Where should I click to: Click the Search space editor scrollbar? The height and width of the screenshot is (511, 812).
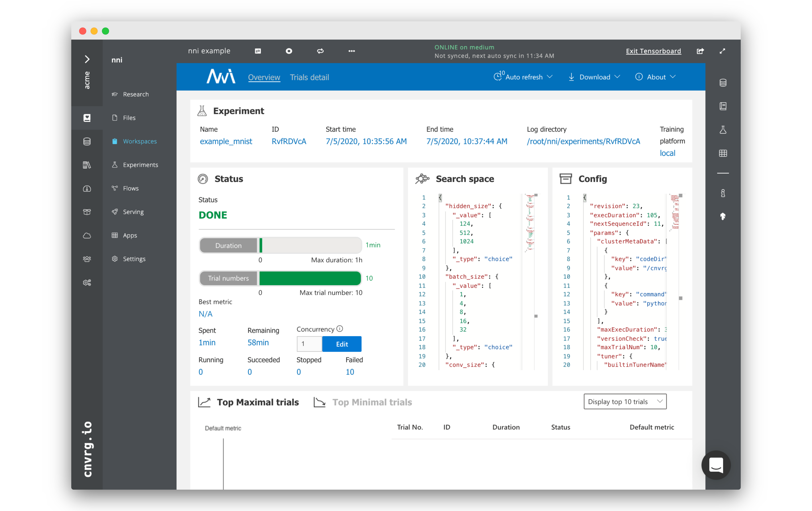click(x=536, y=282)
